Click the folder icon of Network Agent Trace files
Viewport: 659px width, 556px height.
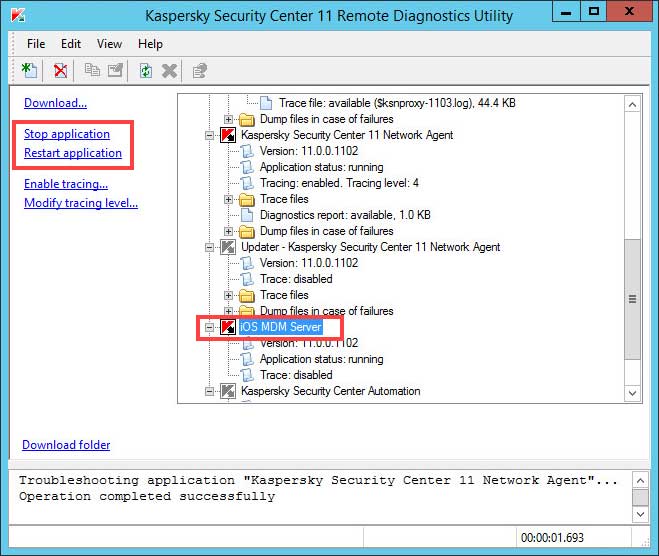(x=247, y=199)
